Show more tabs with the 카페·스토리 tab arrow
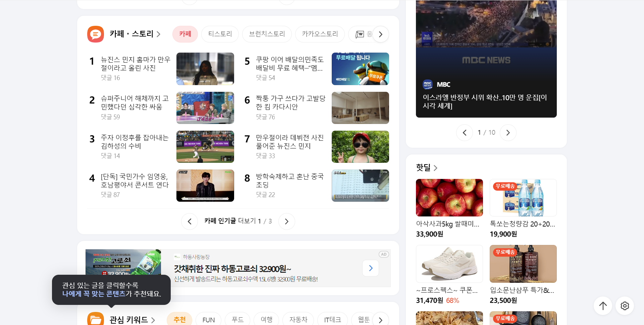Screen dimensions: 644x325 [380, 34]
